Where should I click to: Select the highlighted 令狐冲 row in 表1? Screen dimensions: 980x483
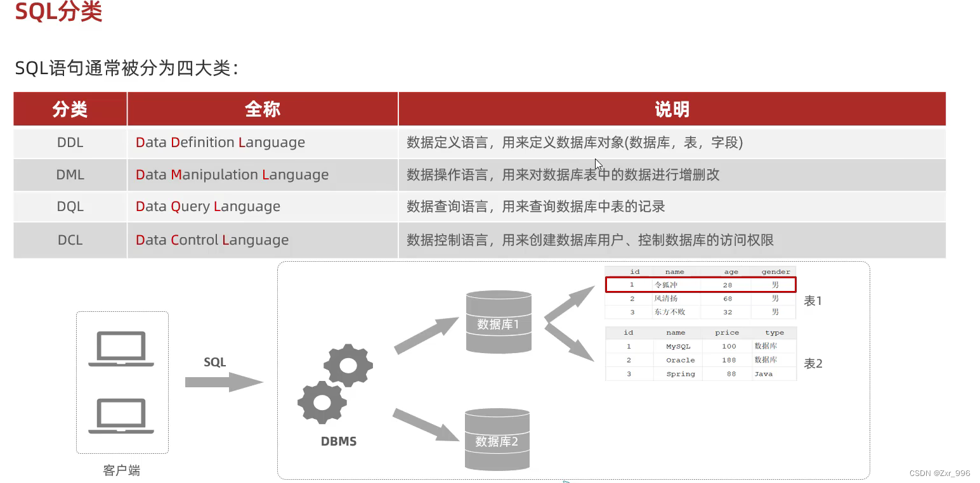(700, 285)
